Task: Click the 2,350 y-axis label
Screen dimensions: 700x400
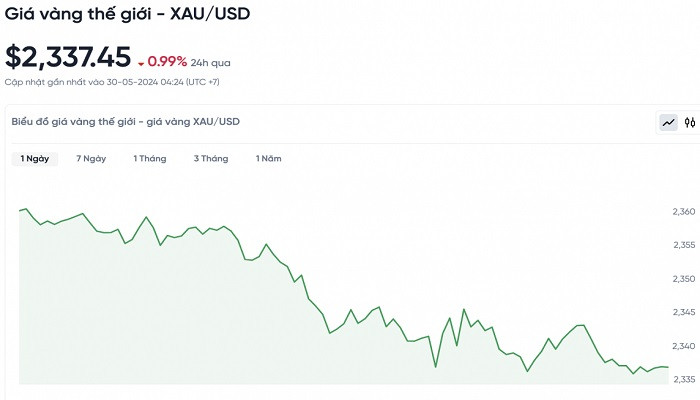Action: [x=684, y=279]
